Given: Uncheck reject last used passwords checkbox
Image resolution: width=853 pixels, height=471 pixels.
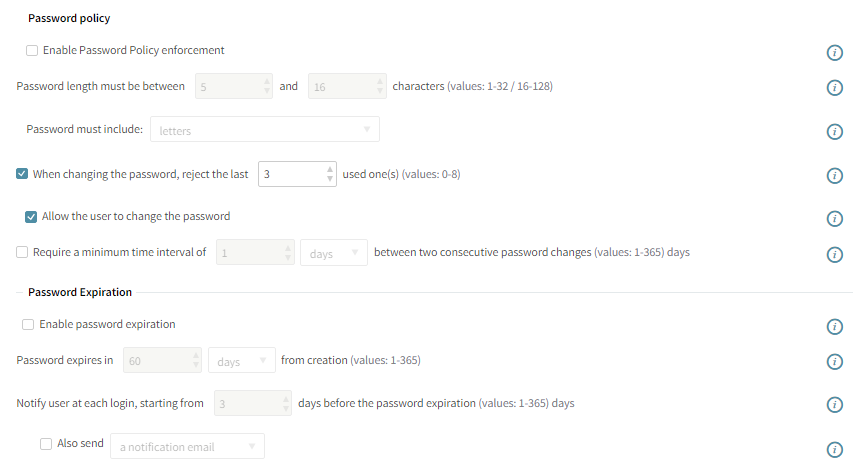Looking at the screenshot, I should pyautogui.click(x=22, y=174).
